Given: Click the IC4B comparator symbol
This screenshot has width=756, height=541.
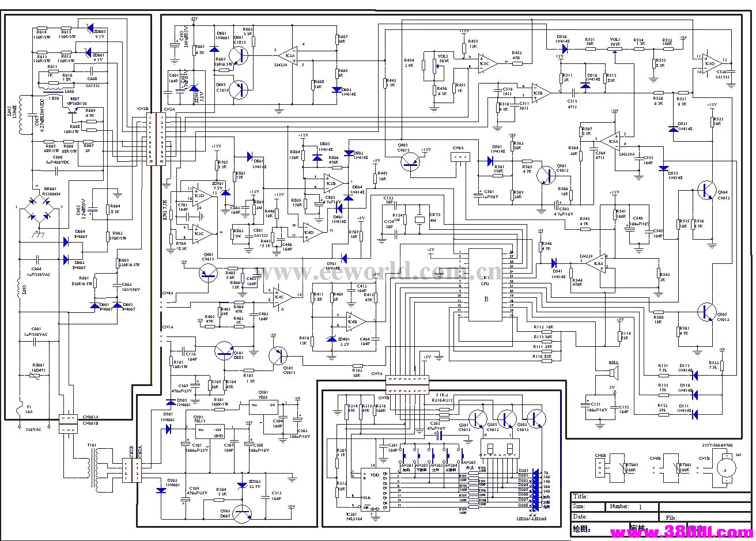Looking at the screenshot, I should tap(356, 321).
